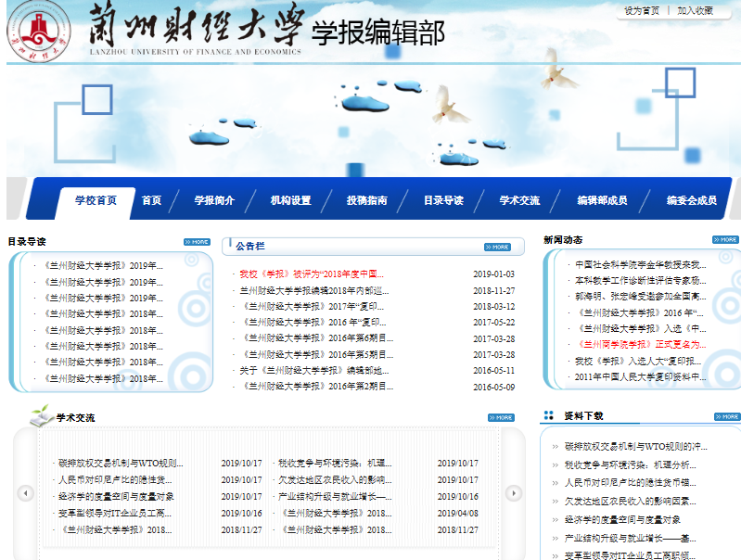741x560 pixels.
Task: Open red news item 《兰州商学院学报》正式更名
Action: [x=642, y=344]
